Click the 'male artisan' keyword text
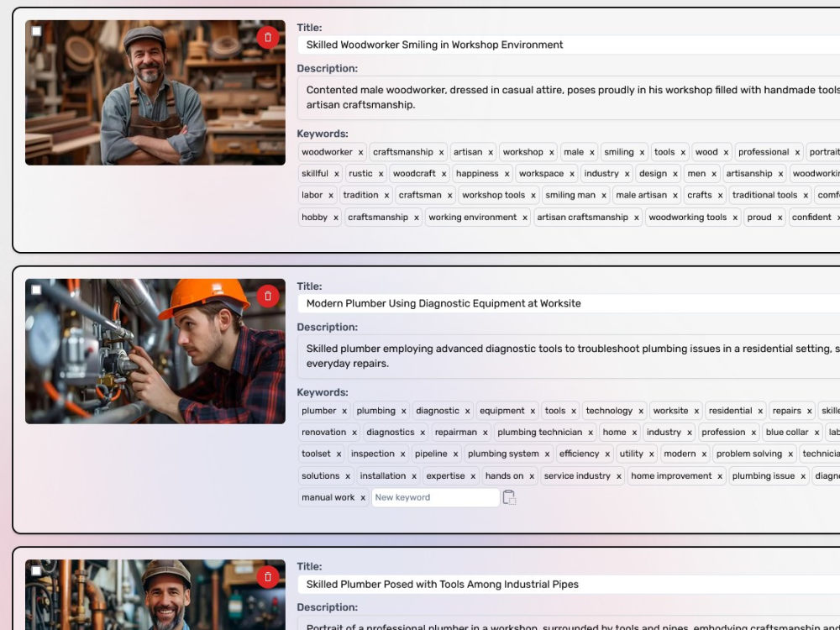Image resolution: width=840 pixels, height=630 pixels. pos(641,195)
